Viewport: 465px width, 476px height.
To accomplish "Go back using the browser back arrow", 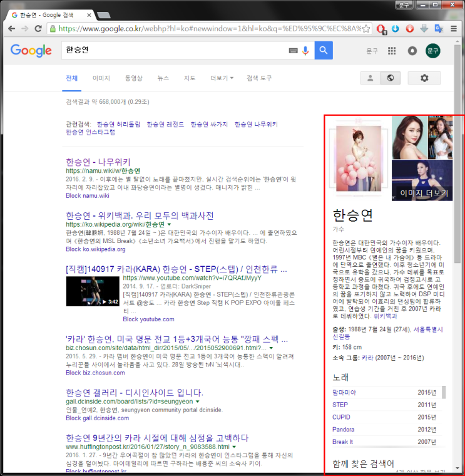I will 11,29.
